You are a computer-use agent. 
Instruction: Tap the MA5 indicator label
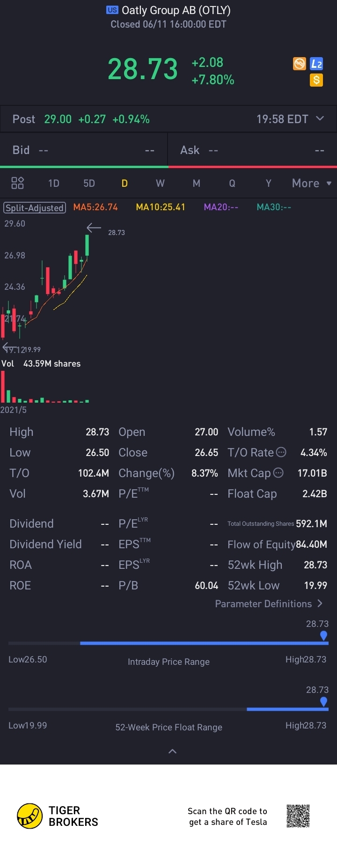(95, 207)
